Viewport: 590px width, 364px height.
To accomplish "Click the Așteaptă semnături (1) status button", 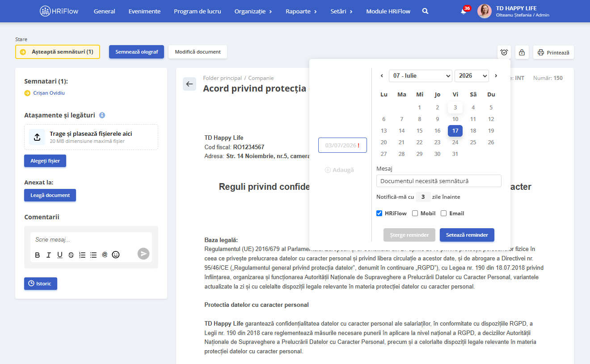I will [x=58, y=52].
